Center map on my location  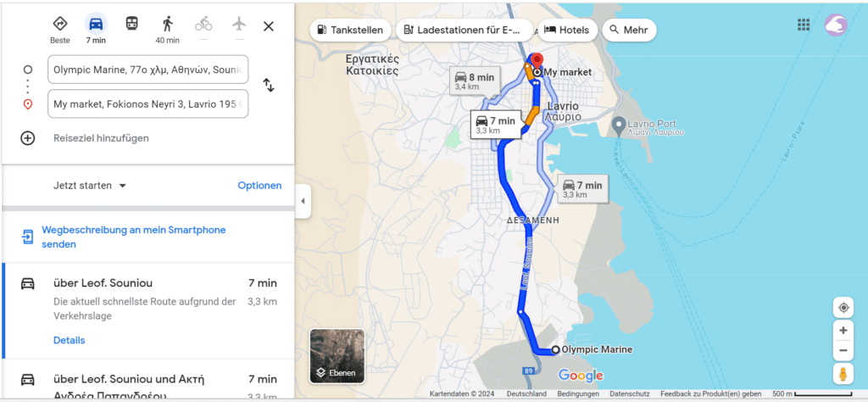tap(843, 307)
